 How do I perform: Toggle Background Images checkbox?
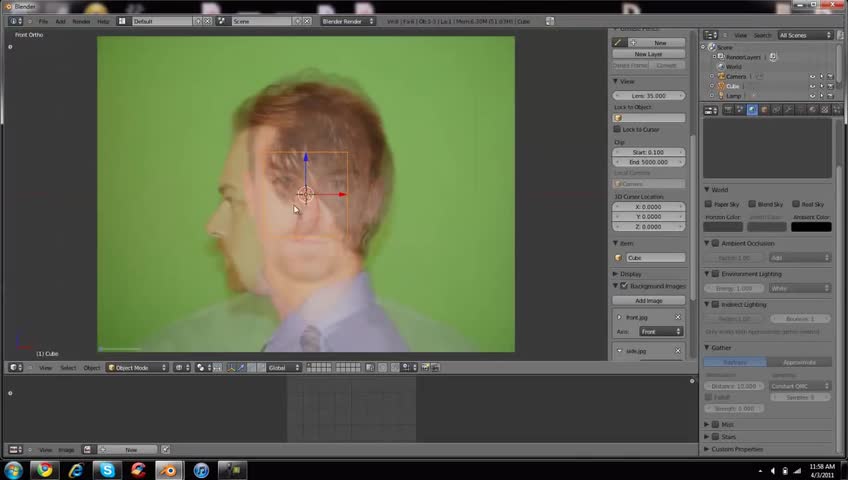click(x=624, y=285)
